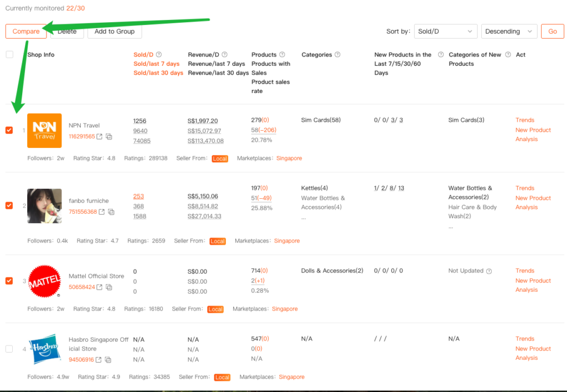Viewport: 567px width, 392px height.
Task: Click help icon next to Categories header
Action: (x=338, y=55)
